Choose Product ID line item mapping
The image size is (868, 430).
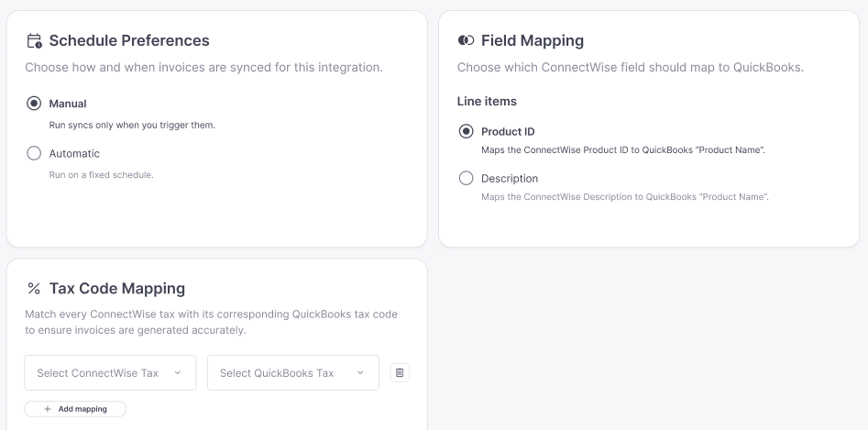click(467, 131)
